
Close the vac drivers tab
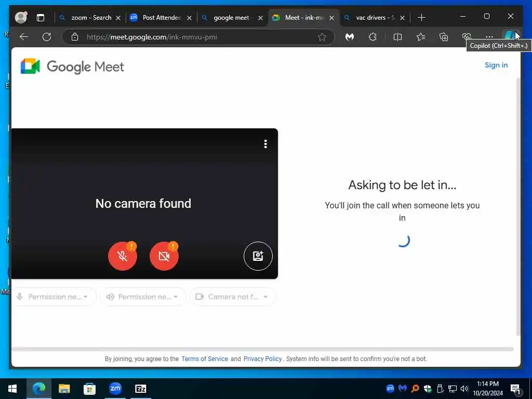pos(402,18)
